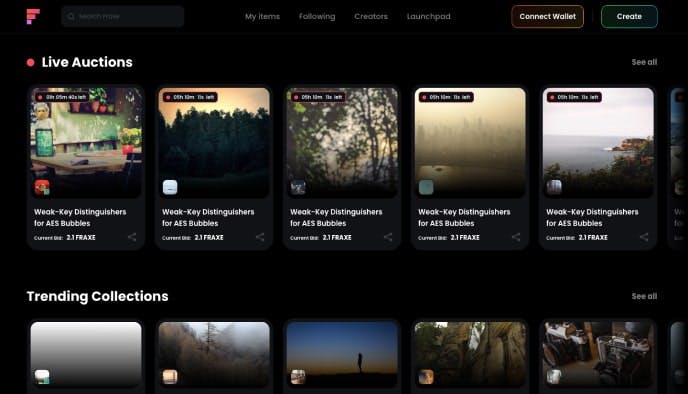Open teal creator avatar on foggy lake auction
The height and width of the screenshot is (394, 688).
426,187
